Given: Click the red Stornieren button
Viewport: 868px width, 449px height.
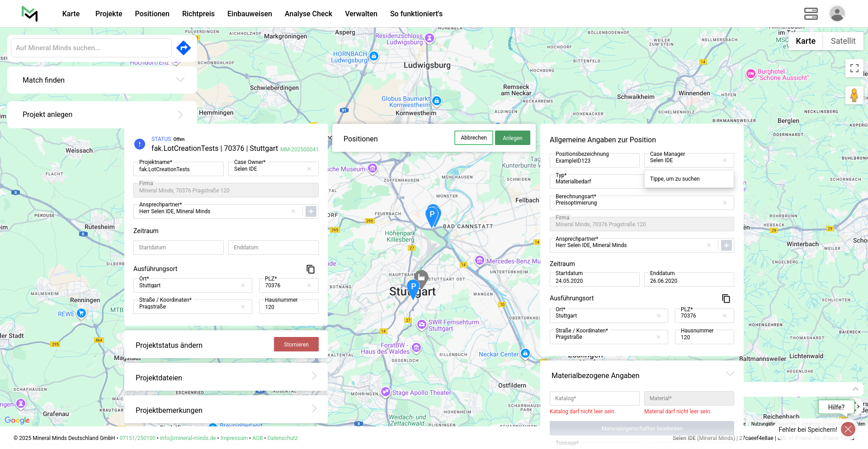Looking at the screenshot, I should tap(296, 345).
